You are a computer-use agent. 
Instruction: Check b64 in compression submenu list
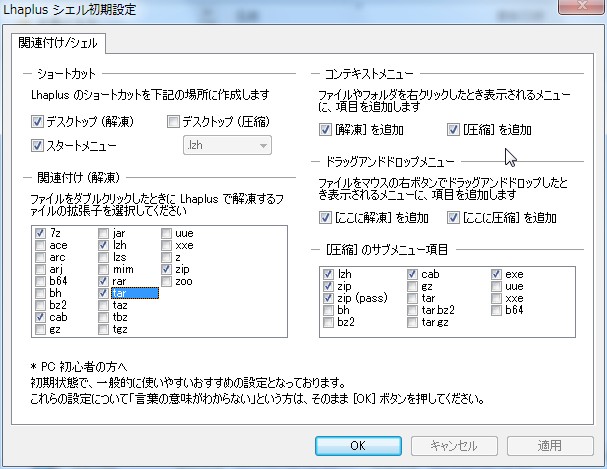(x=496, y=310)
